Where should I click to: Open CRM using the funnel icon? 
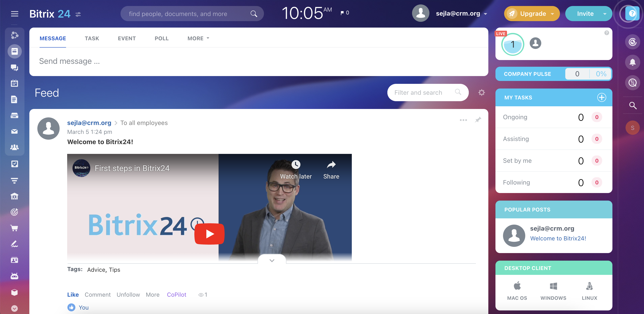pyautogui.click(x=14, y=181)
